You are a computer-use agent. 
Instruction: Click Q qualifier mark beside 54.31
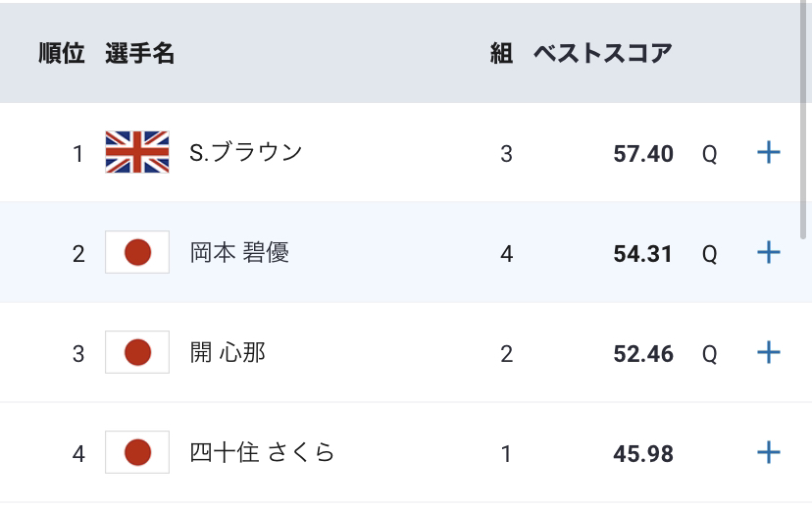[x=709, y=254]
